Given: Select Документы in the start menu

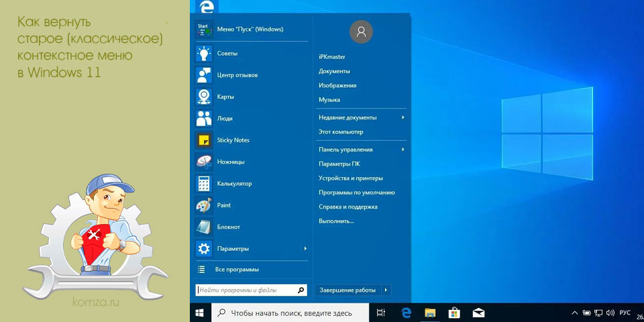Looking at the screenshot, I should point(334,71).
